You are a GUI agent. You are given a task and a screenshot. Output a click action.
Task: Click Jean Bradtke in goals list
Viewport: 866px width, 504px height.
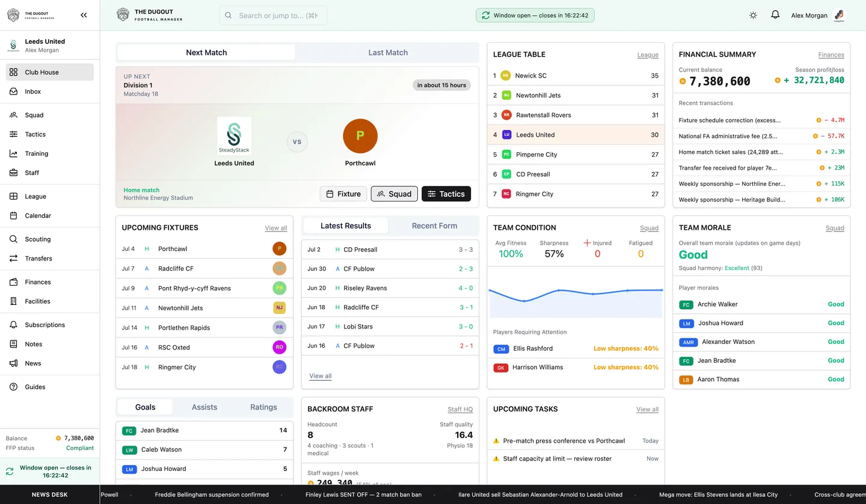pyautogui.click(x=204, y=431)
